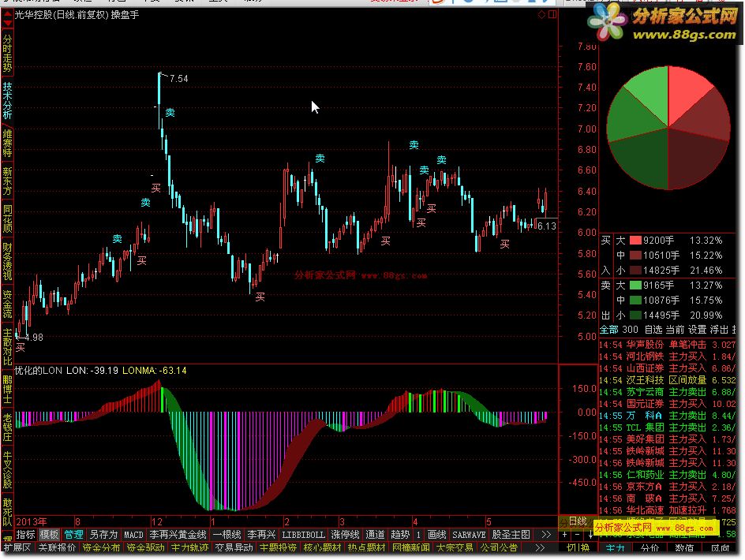Image resolution: width=745 pixels, height=560 pixels.
Task: Click the bright green large-sell color swatch
Action: click(635, 286)
